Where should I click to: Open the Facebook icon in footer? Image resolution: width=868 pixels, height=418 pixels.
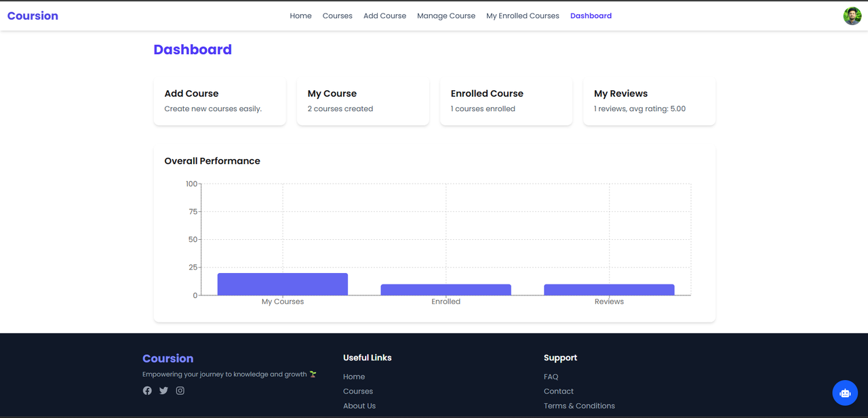pos(147,391)
